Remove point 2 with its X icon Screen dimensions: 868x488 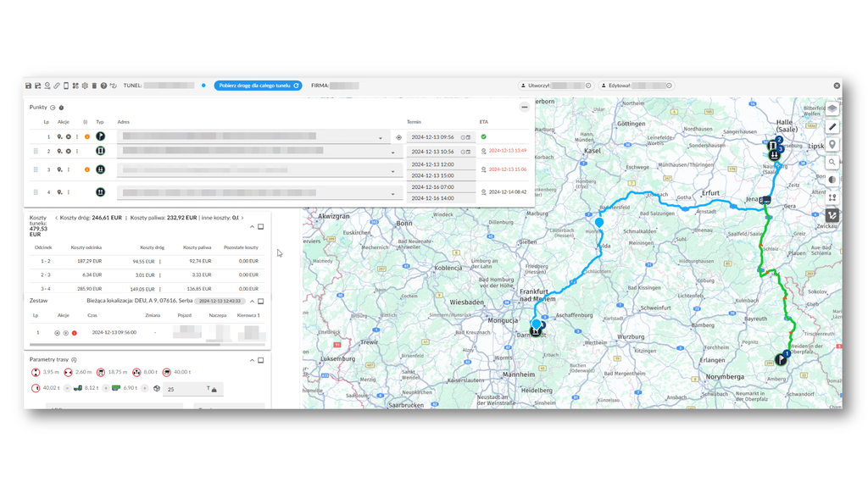[x=68, y=151]
